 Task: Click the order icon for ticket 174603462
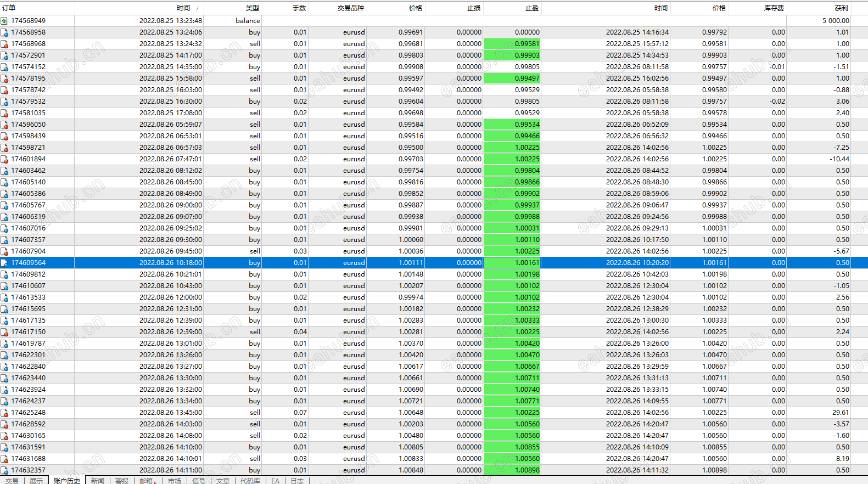click(4, 171)
